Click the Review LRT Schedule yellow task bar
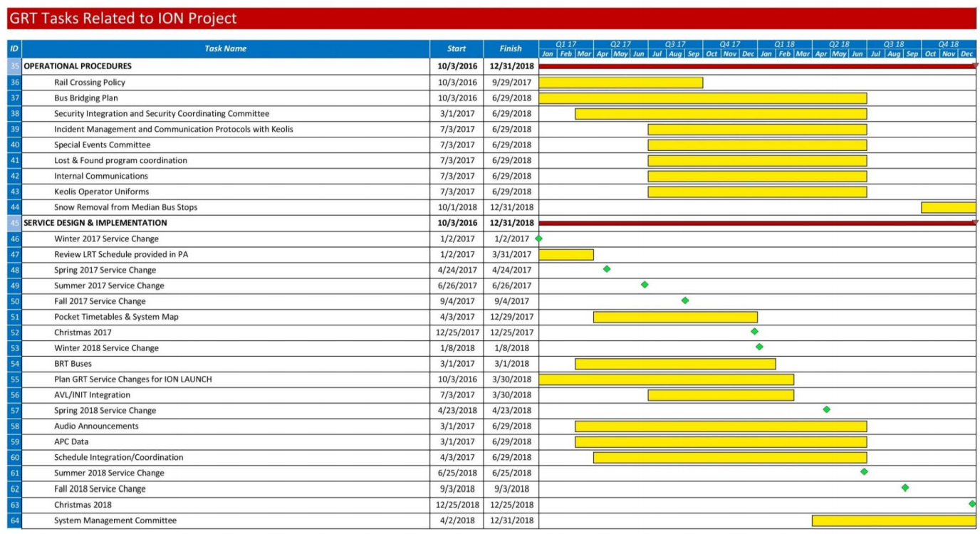 pyautogui.click(x=566, y=254)
